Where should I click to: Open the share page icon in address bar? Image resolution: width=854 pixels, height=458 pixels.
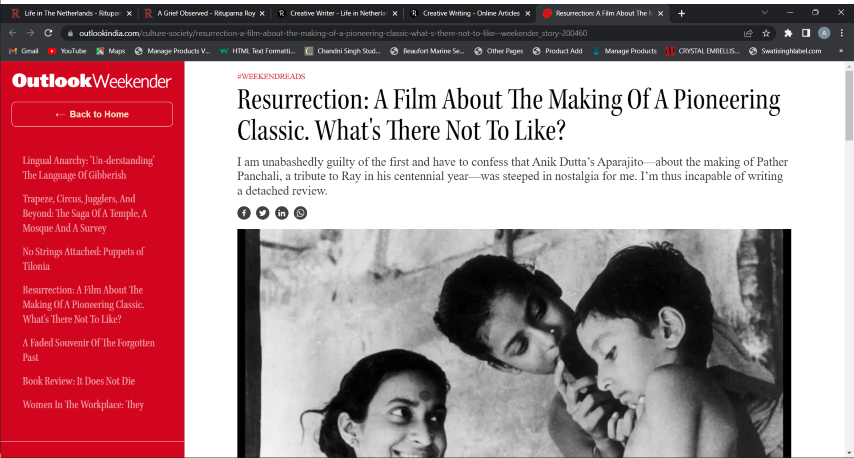(x=748, y=33)
